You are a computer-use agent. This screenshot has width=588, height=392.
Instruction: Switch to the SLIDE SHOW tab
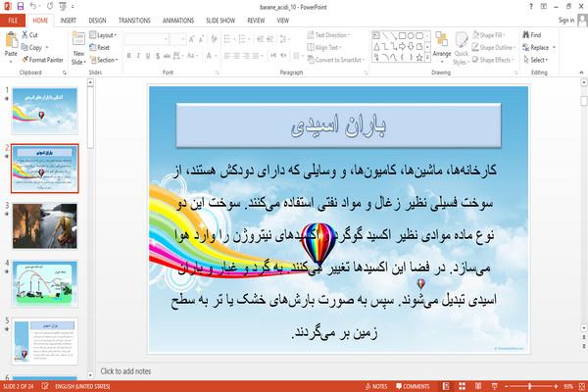click(x=220, y=21)
